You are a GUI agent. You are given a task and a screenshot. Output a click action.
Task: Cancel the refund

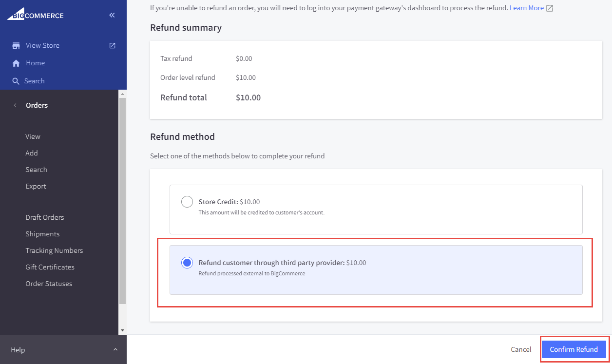(x=521, y=349)
